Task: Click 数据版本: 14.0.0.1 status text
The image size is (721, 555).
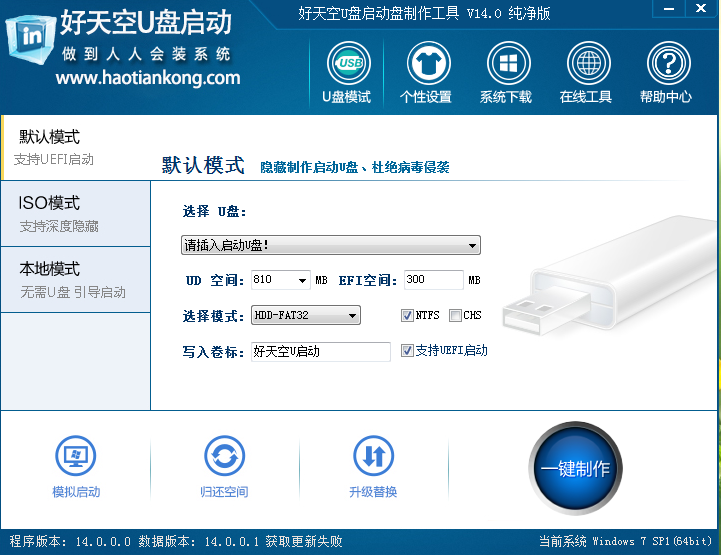Action: pyautogui.click(x=199, y=541)
